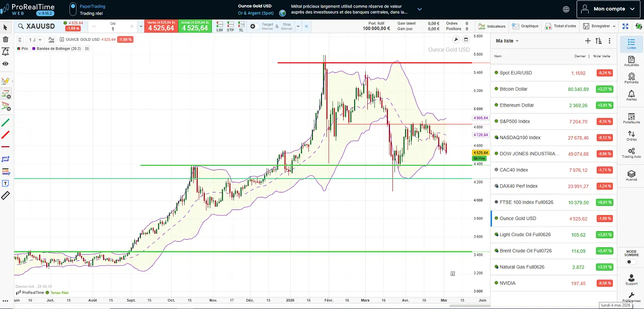
Task: Open the Actualités tab
Action: [631, 61]
